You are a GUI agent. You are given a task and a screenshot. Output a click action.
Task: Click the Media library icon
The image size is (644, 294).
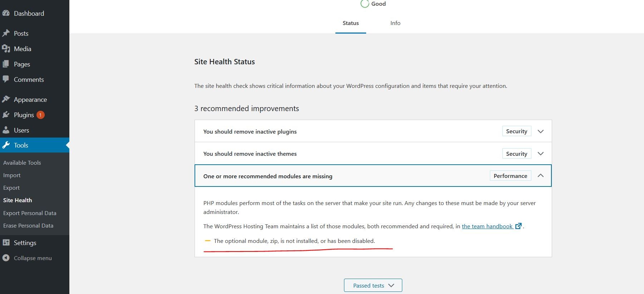click(6, 49)
